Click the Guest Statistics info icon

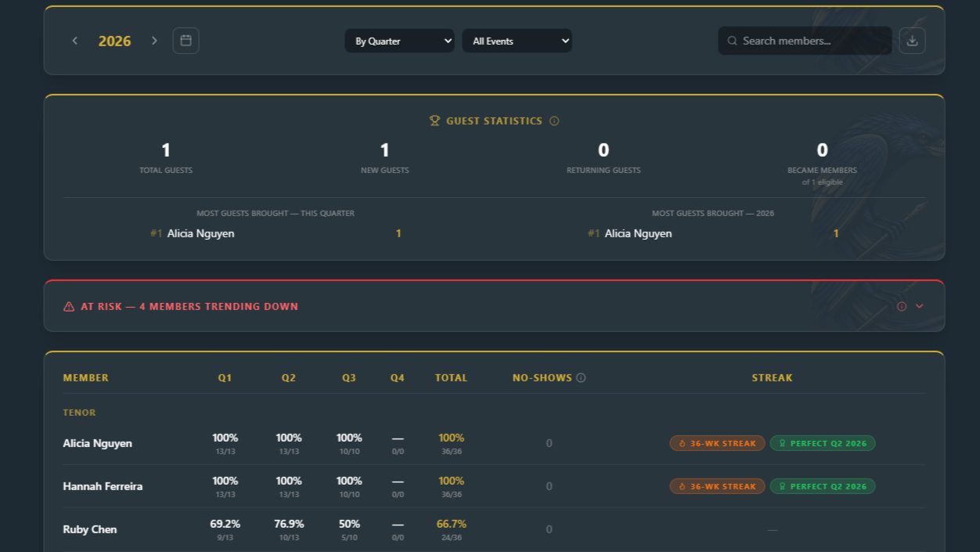tap(554, 121)
